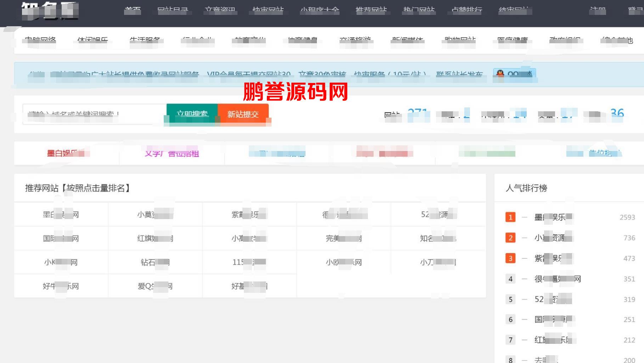Screen dimensions: 644x363
Task: Open the 国际 recommended site cell
Action: (x=61, y=239)
